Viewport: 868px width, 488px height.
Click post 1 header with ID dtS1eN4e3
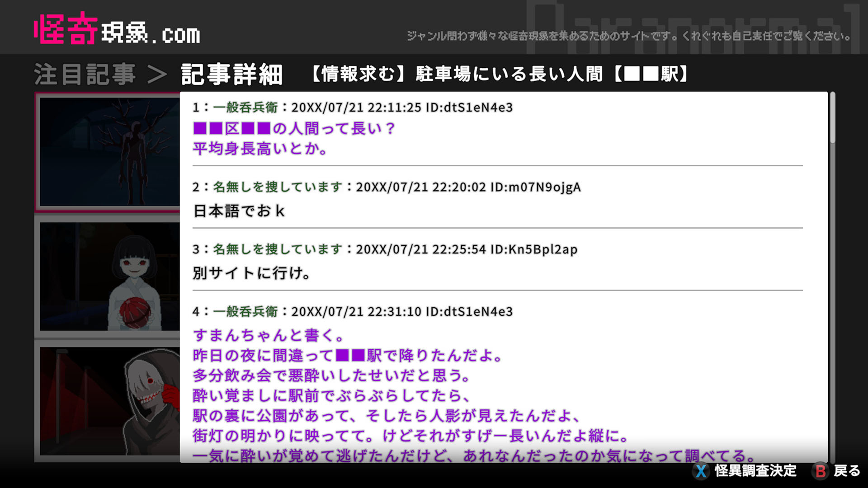point(353,108)
